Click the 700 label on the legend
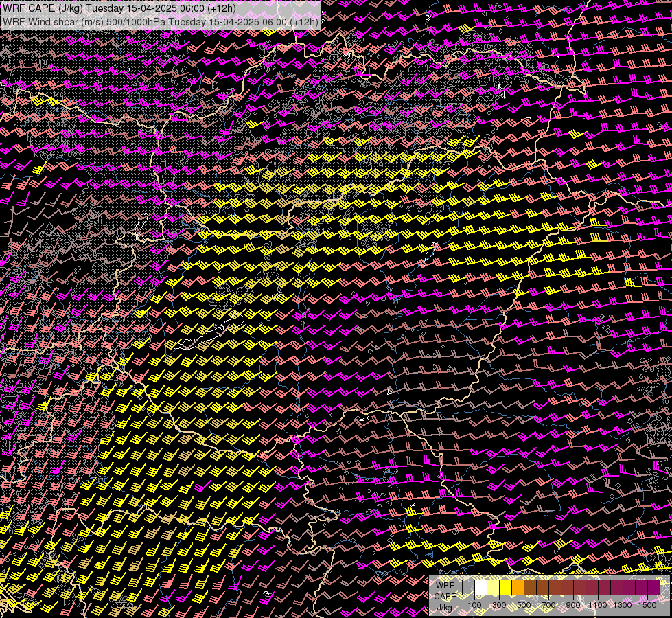The width and height of the screenshot is (672, 618). pyautogui.click(x=548, y=605)
